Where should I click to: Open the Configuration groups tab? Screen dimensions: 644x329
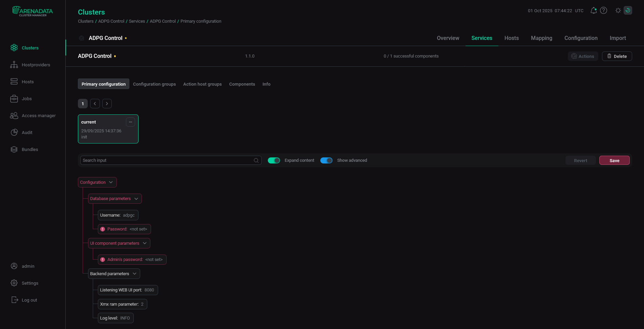pos(154,84)
